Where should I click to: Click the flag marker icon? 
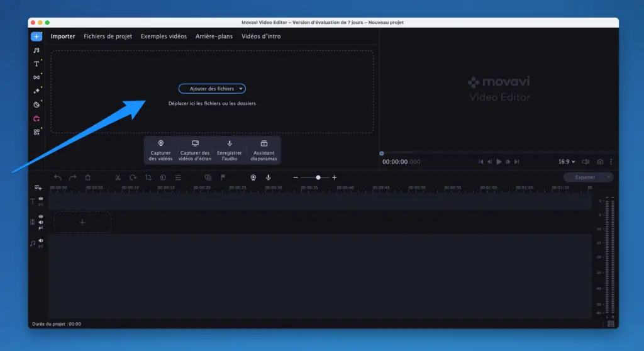[223, 177]
